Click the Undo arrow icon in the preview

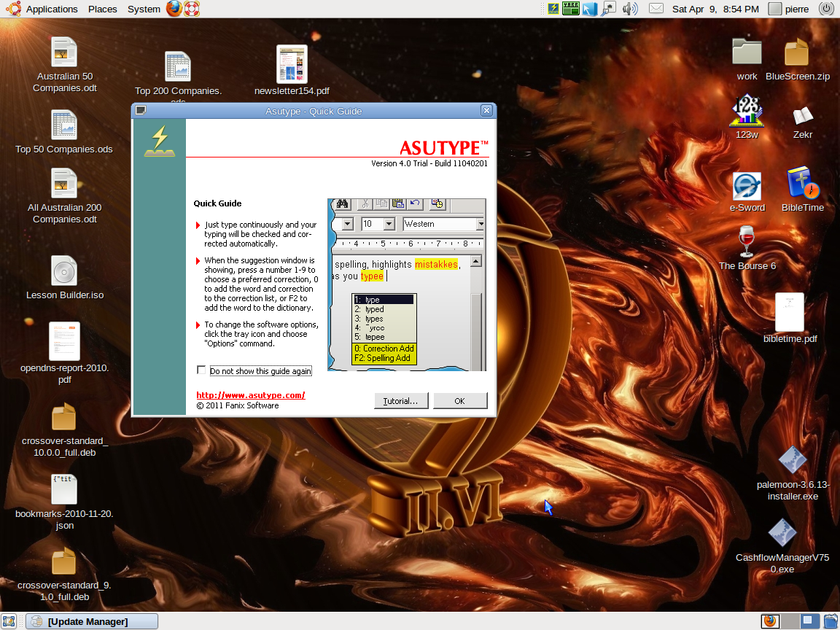(x=414, y=203)
